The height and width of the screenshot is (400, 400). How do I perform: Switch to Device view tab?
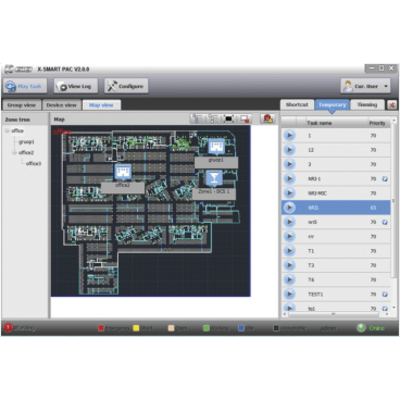62,105
